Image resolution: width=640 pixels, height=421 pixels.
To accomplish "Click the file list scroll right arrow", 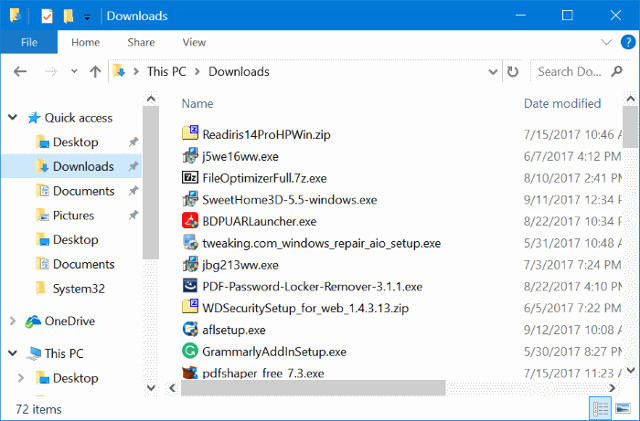I will pyautogui.click(x=612, y=388).
